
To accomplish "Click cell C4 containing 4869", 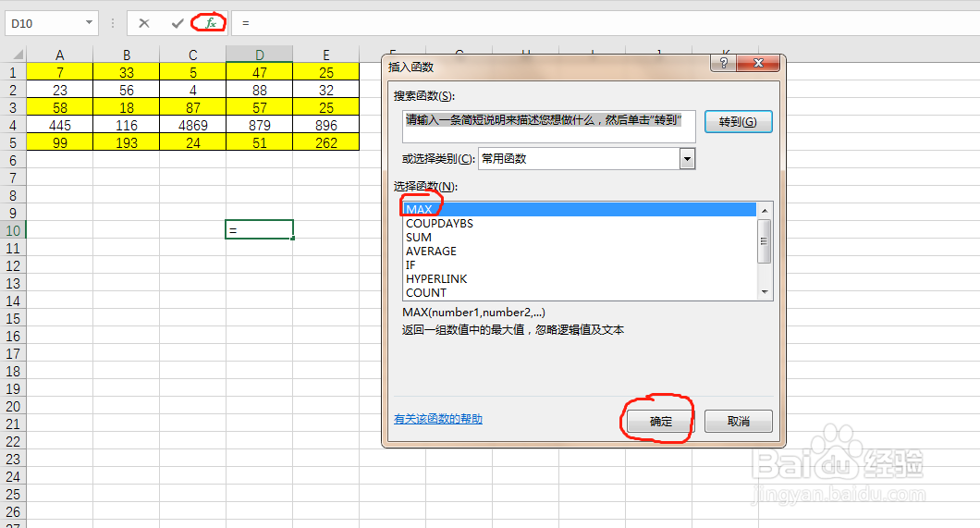I will tap(193, 124).
